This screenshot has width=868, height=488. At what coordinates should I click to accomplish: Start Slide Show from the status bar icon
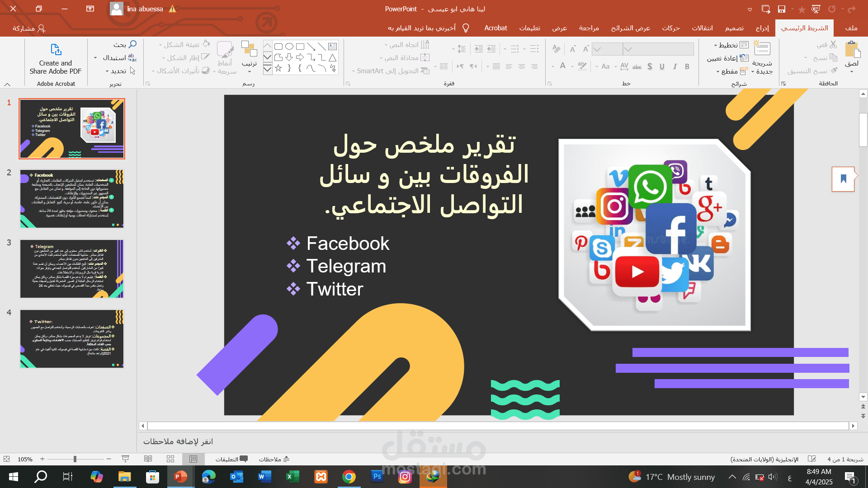pos(125,459)
